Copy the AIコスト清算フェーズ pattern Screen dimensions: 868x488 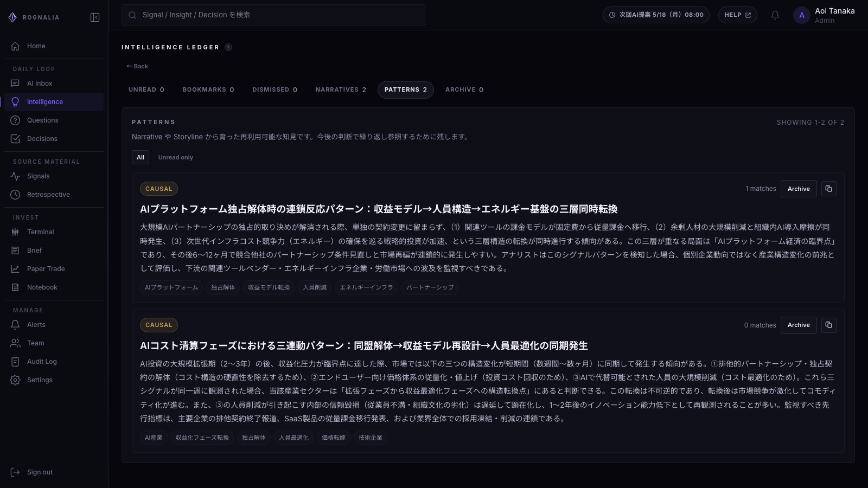(828, 325)
